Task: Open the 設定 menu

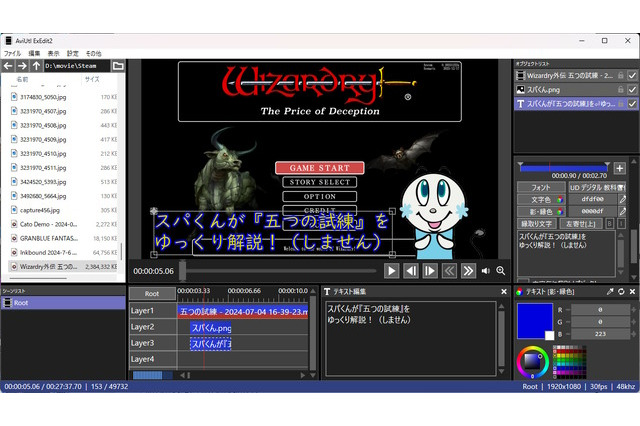Action: [73, 53]
